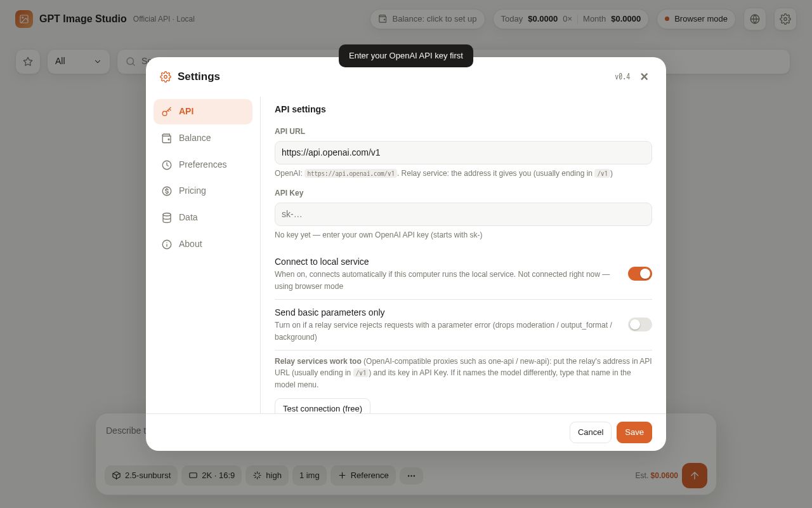Click the Save button

coord(634,432)
